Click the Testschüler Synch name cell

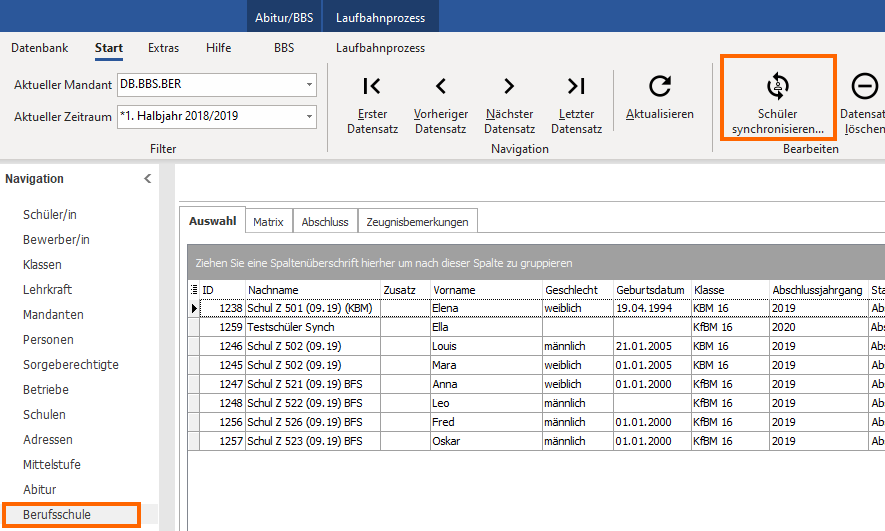313,327
